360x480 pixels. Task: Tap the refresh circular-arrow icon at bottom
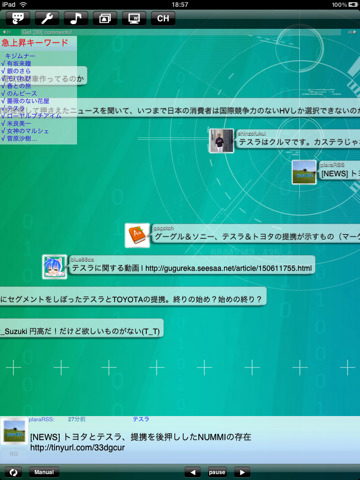click(13, 472)
